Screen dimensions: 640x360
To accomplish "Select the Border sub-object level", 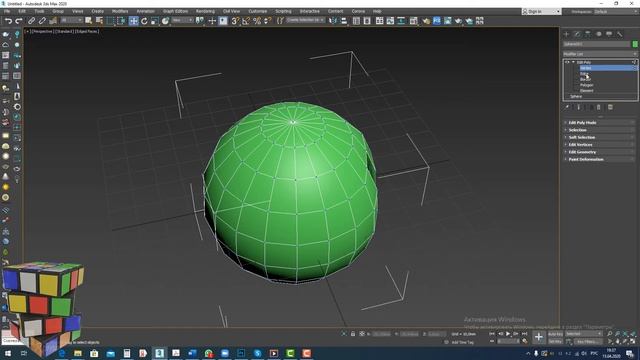I will pyautogui.click(x=586, y=79).
